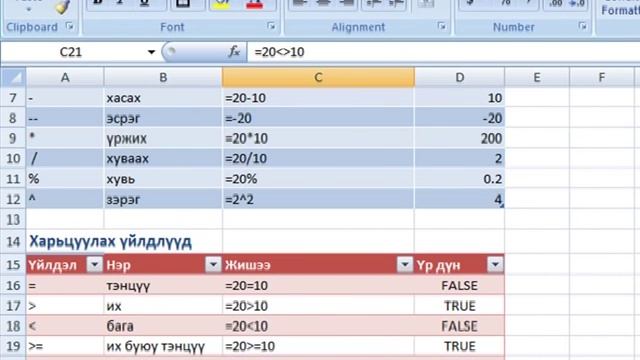This screenshot has width=640, height=360.
Task: Open the Font dialog launcher
Action: tap(271, 26)
